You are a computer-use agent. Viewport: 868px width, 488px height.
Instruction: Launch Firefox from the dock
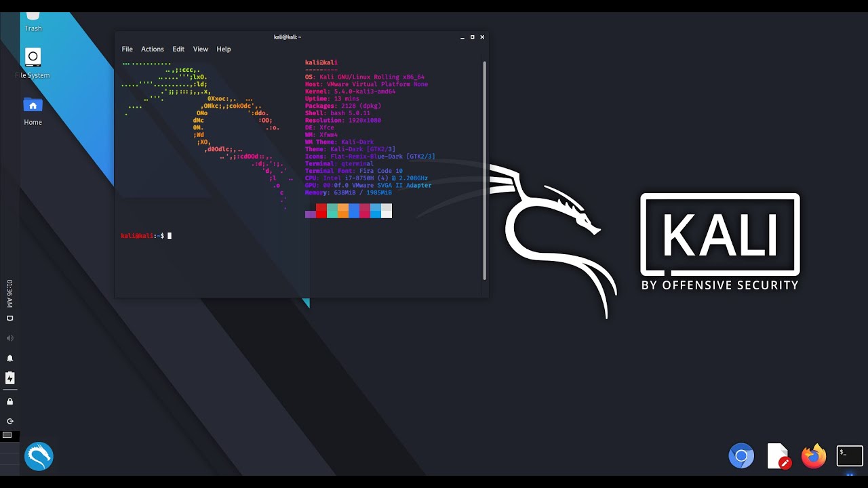pos(814,456)
